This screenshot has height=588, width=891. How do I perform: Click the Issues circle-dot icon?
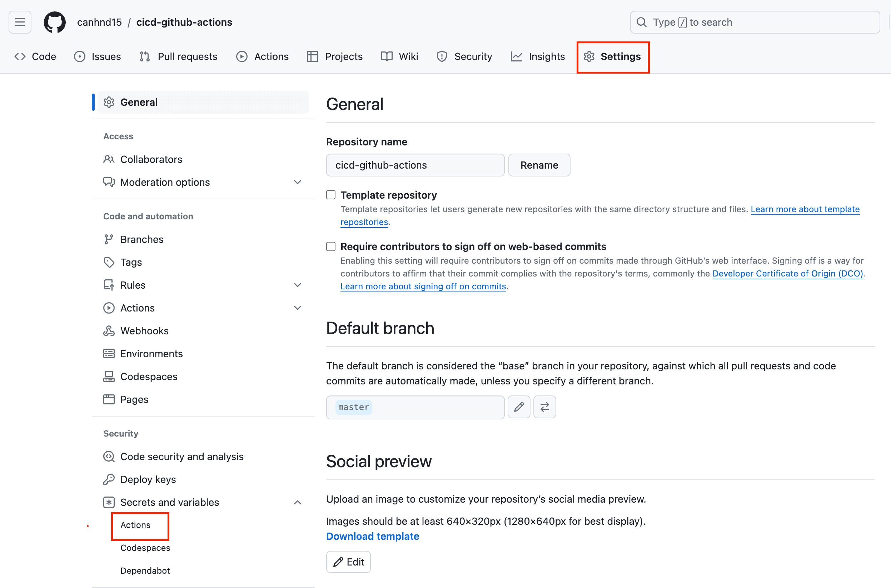pyautogui.click(x=80, y=57)
